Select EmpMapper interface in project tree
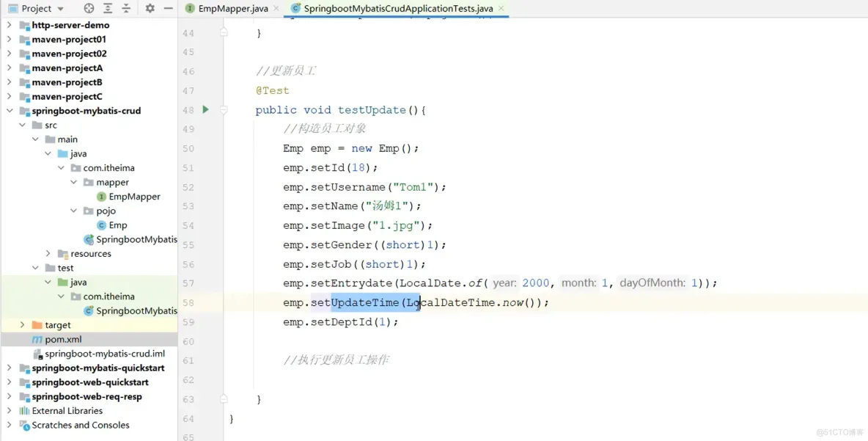868x441 pixels. point(134,196)
